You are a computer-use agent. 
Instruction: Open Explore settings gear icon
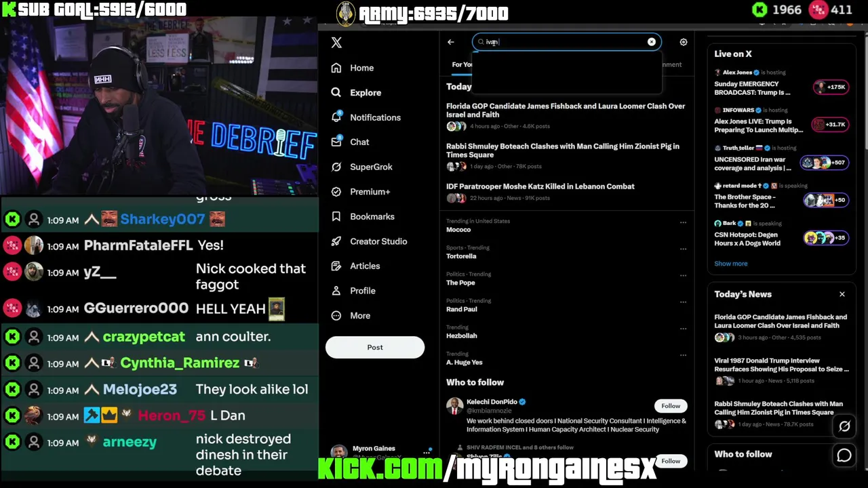(x=684, y=42)
